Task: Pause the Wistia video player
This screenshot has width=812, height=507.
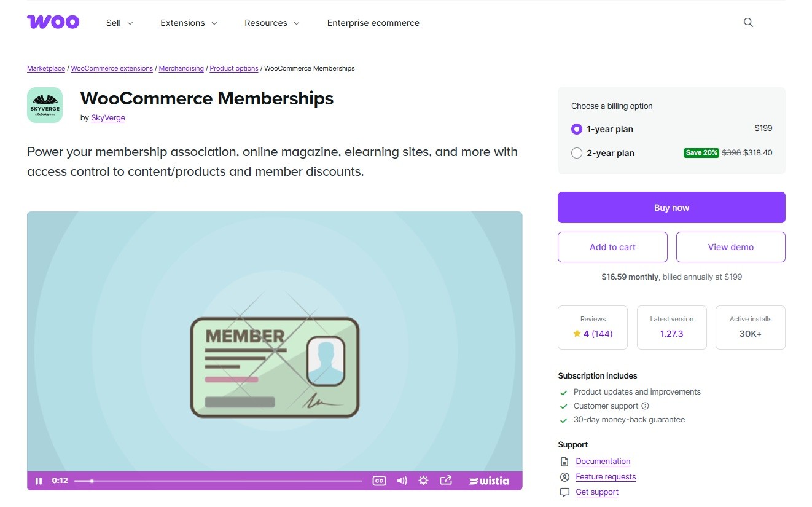Action: (39, 481)
